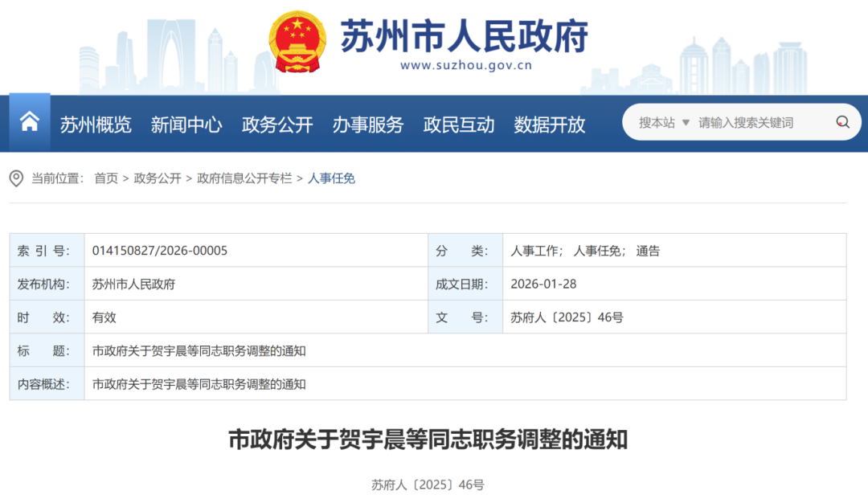Open the 新闻中心 menu
This screenshot has height=503, width=868.
click(186, 125)
